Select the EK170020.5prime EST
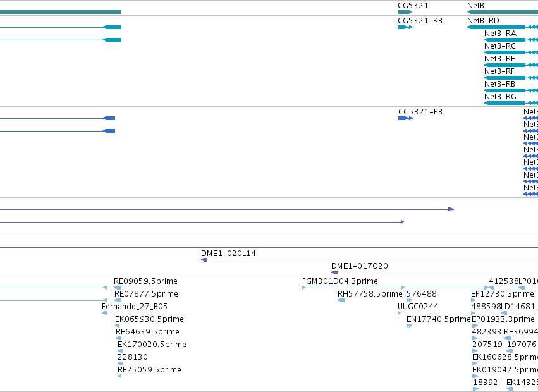 tap(152, 345)
